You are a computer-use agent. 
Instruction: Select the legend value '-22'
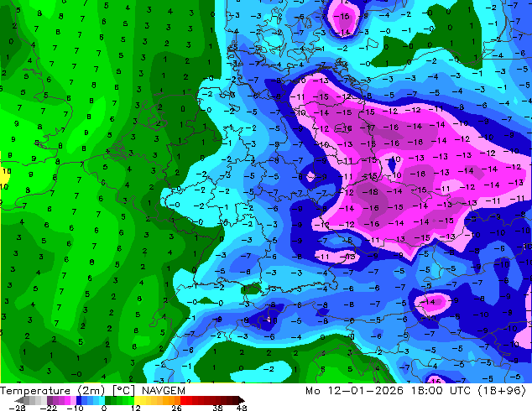(49, 408)
